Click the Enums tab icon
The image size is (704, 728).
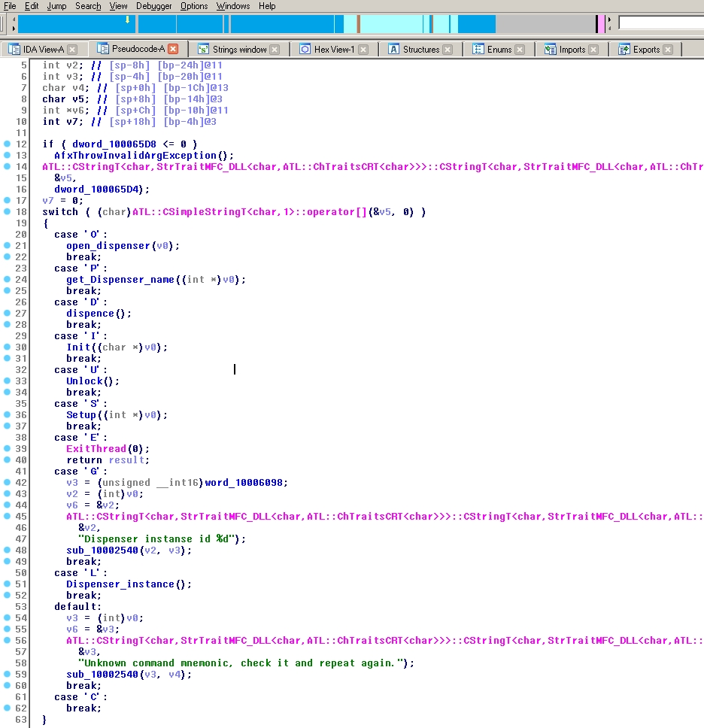pos(478,49)
